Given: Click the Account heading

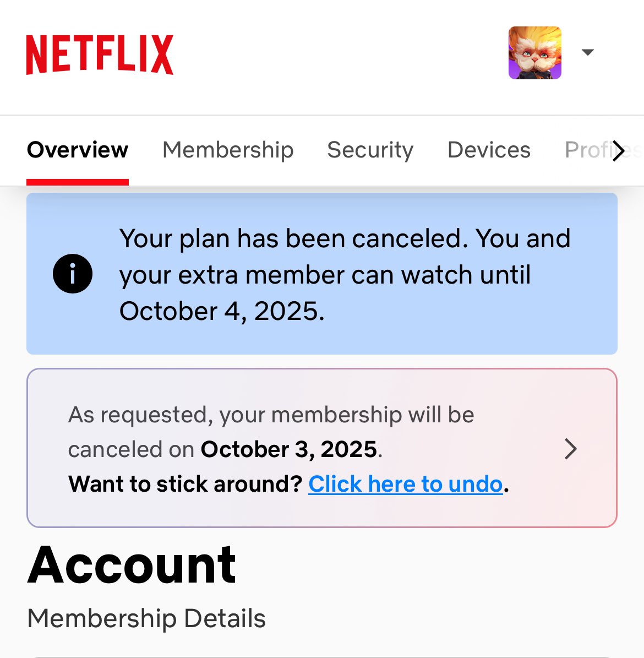Looking at the screenshot, I should pos(132,565).
